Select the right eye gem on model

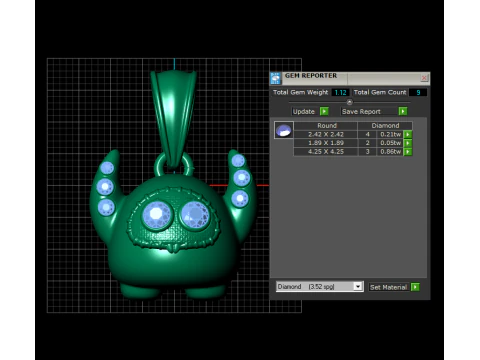tap(195, 215)
